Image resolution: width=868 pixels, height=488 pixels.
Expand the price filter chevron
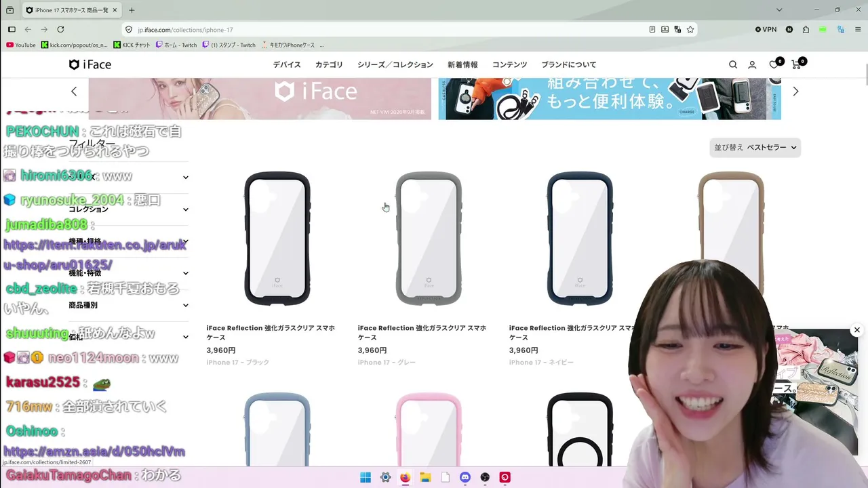point(186,337)
